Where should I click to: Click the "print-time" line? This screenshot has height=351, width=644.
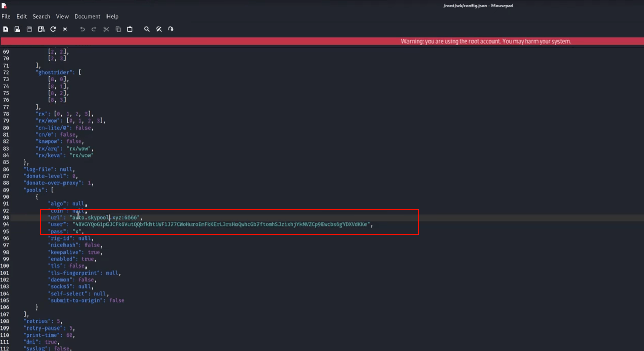pos(49,335)
